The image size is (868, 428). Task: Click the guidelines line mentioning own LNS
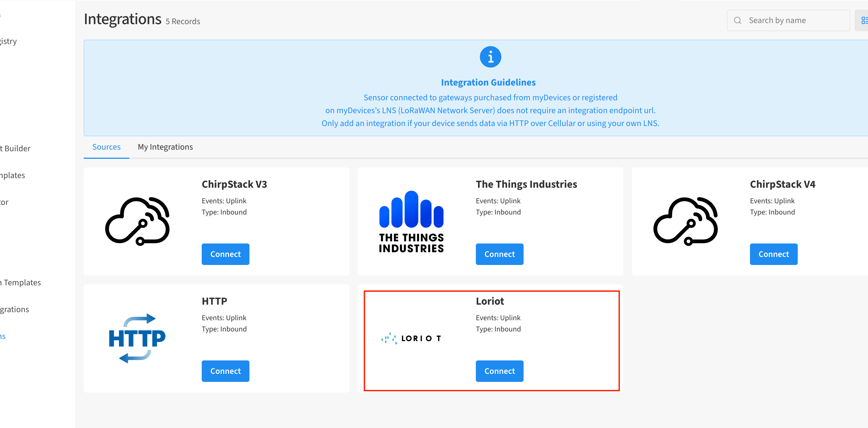click(x=490, y=123)
